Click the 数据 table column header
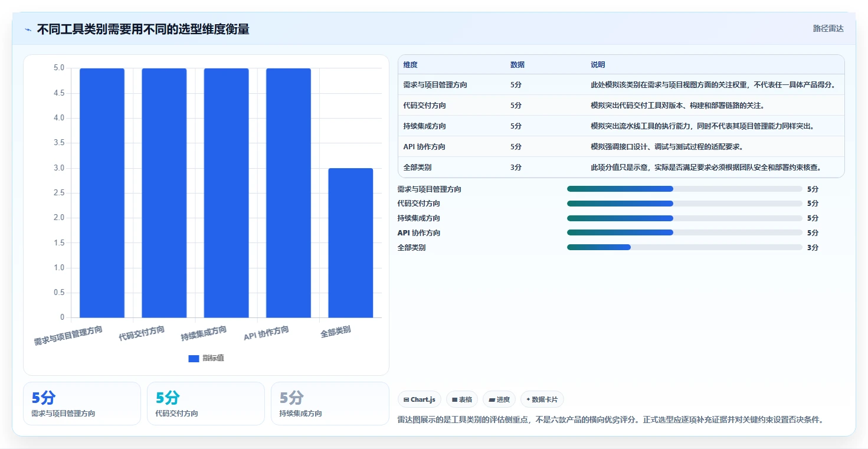Screen dimensions: 868x449 pos(517,65)
